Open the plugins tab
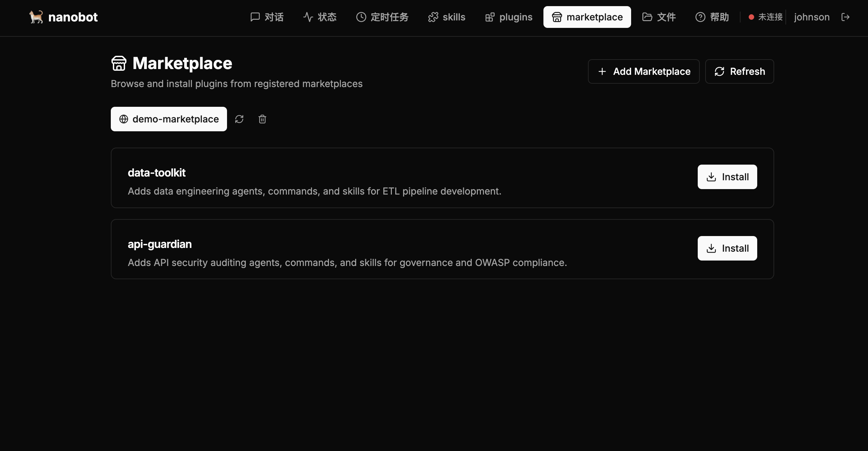This screenshot has width=868, height=451. click(508, 17)
